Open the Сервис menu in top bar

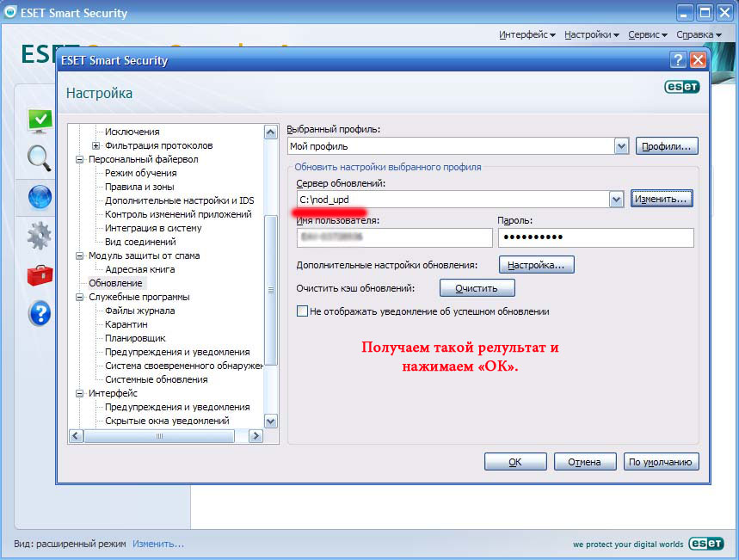(x=648, y=34)
